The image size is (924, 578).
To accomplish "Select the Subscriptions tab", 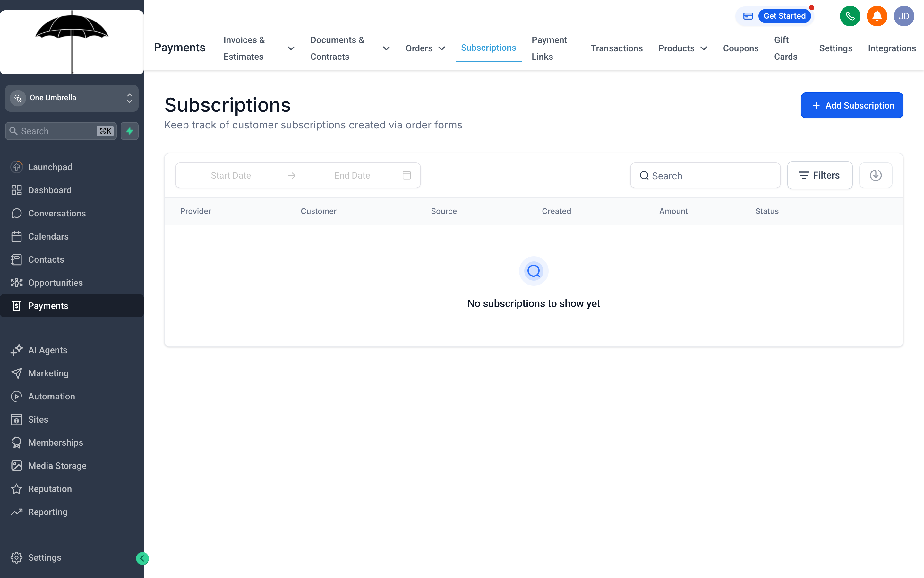I will click(488, 48).
